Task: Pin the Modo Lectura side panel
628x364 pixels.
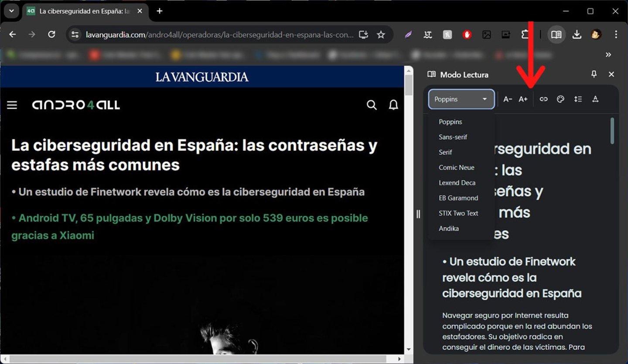Action: [594, 75]
